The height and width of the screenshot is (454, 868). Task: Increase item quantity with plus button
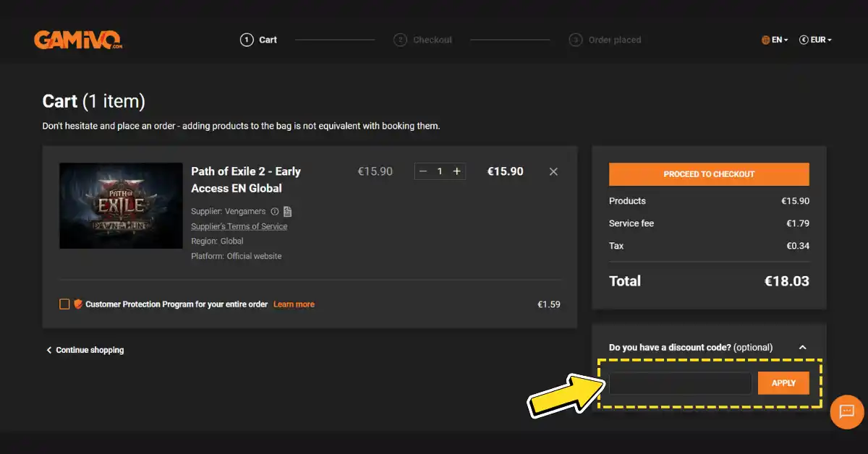tap(456, 171)
